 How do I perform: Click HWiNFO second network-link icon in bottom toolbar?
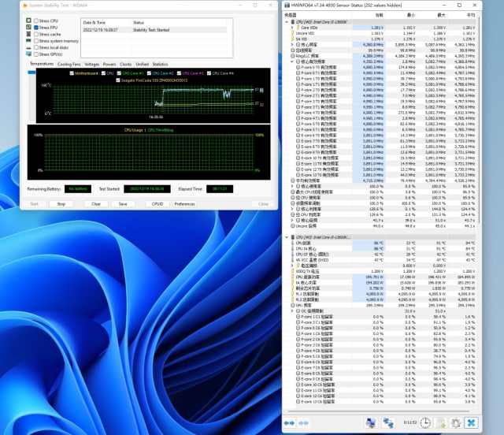388,422
